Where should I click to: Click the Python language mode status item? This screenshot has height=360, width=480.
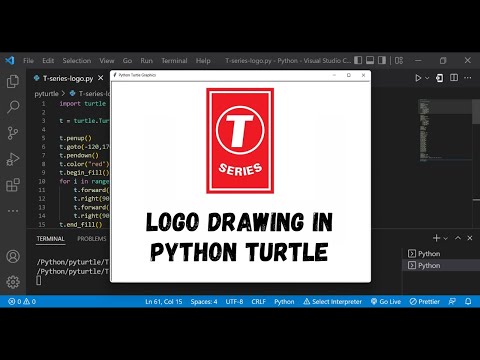tap(284, 302)
